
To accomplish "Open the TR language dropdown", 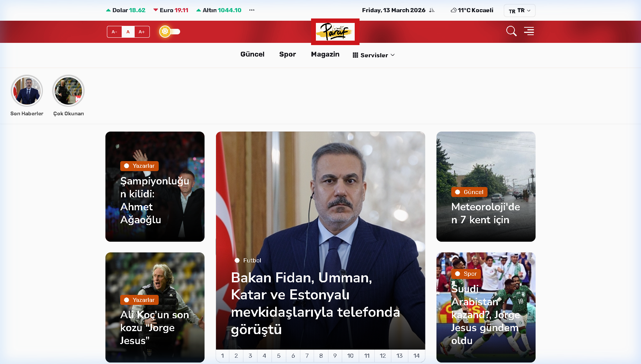I will pos(519,10).
